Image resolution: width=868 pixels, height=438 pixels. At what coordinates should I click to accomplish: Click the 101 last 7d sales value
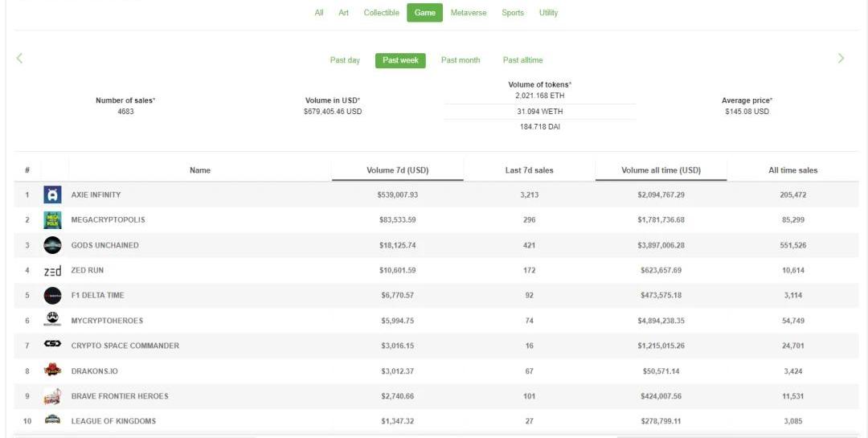pos(529,396)
